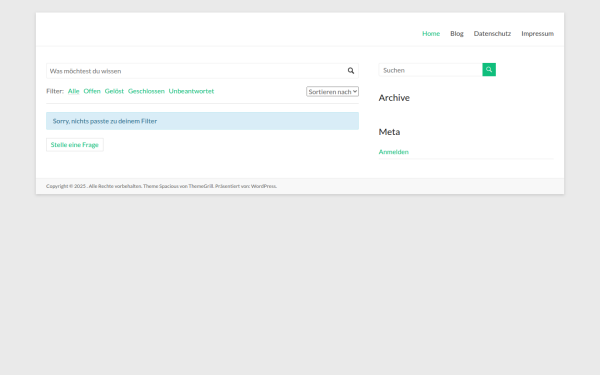Filter questions by Gelöst
This screenshot has height=375, width=600.
coord(114,91)
